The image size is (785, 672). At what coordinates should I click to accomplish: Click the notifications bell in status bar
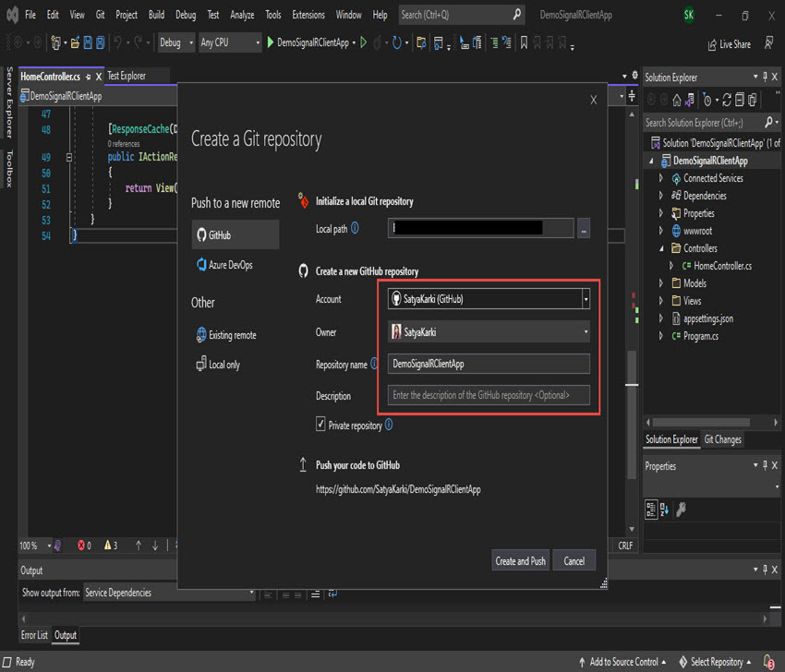click(768, 662)
